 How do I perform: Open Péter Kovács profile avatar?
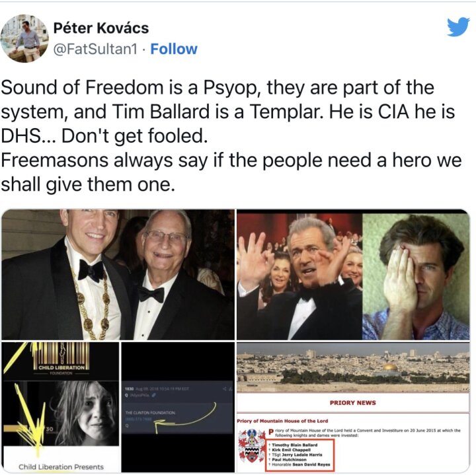24,38
